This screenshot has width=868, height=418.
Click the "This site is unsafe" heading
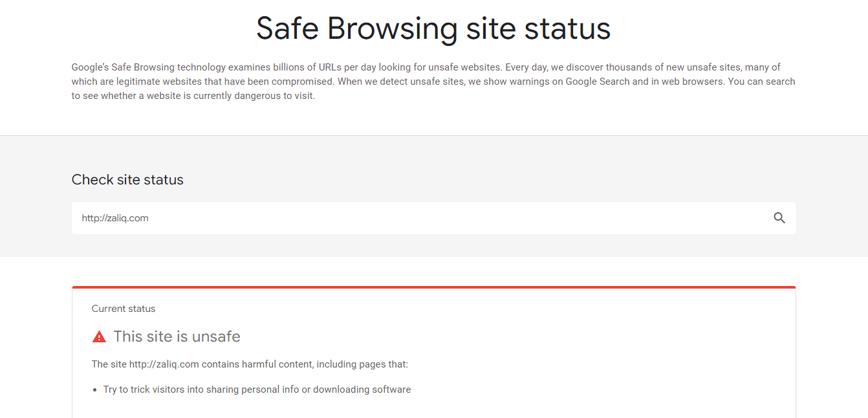point(177,336)
